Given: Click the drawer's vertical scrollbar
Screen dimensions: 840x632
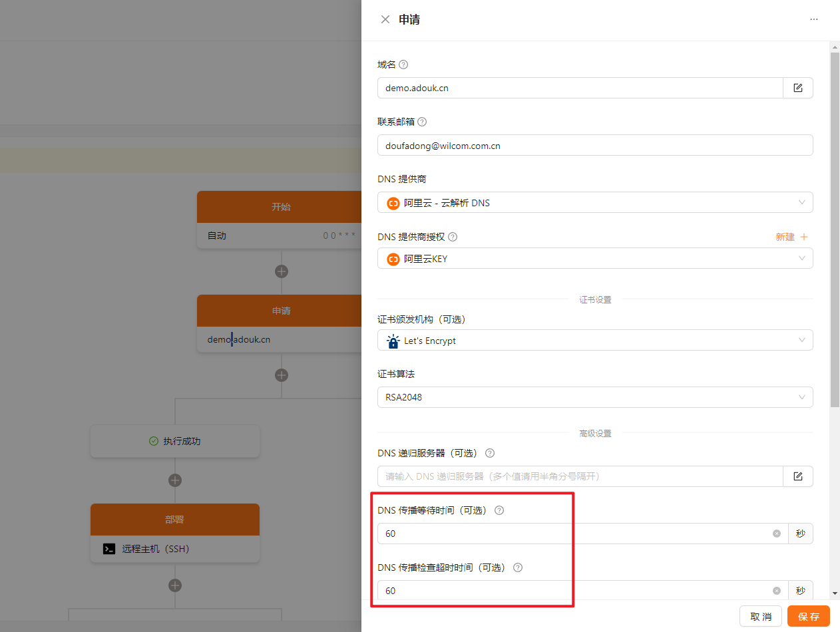Looking at the screenshot, I should pyautogui.click(x=835, y=226).
